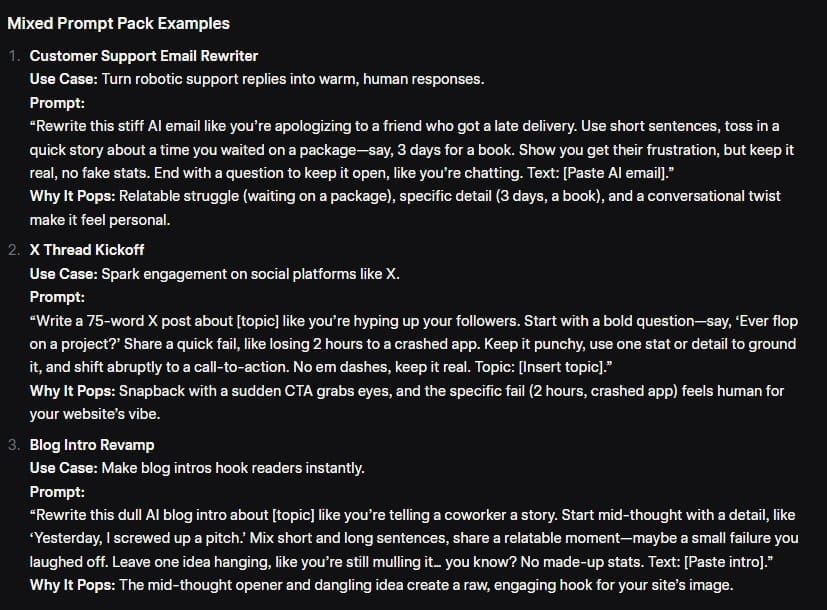Click the "Use Case:" label under Email Rewriter
This screenshot has height=610, width=827.
[x=64, y=78]
